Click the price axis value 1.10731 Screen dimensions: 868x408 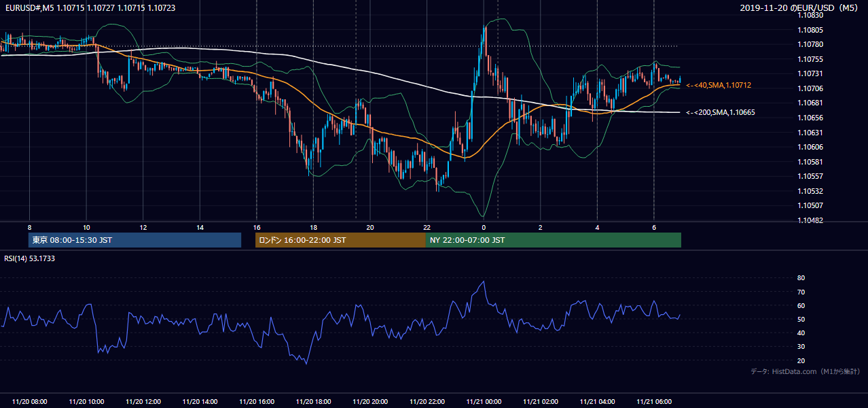pos(810,73)
